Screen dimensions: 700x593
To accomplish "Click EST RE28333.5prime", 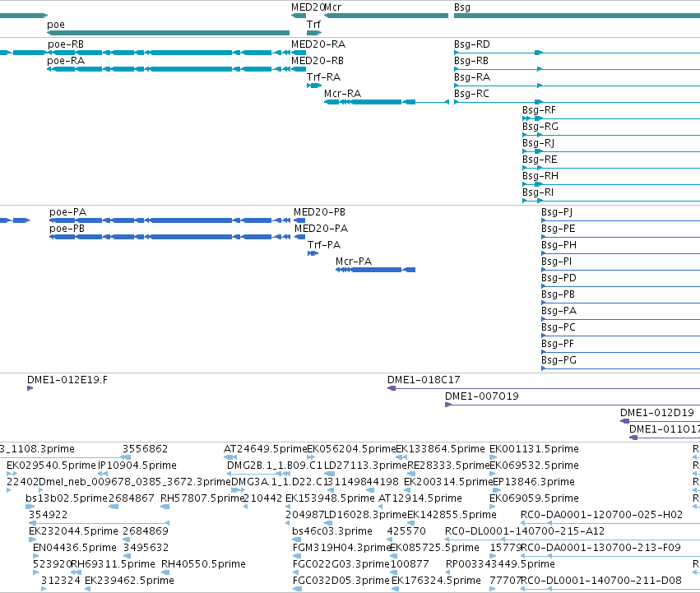I will pos(448,466).
